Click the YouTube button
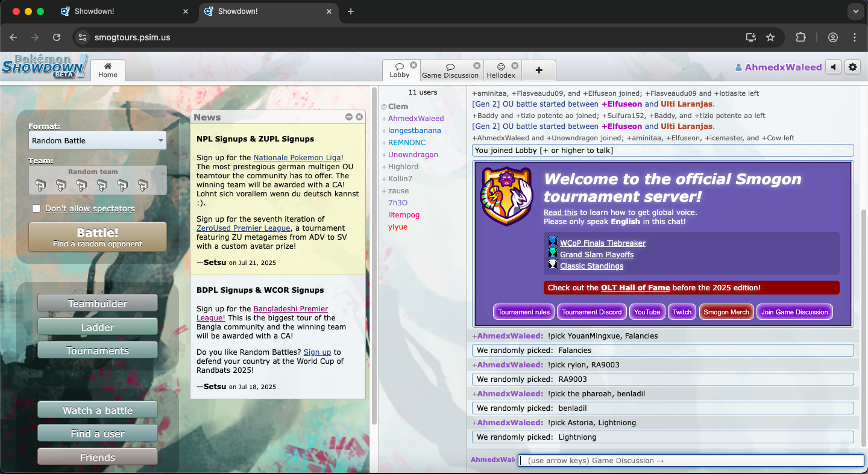The width and height of the screenshot is (868, 474). point(647,312)
